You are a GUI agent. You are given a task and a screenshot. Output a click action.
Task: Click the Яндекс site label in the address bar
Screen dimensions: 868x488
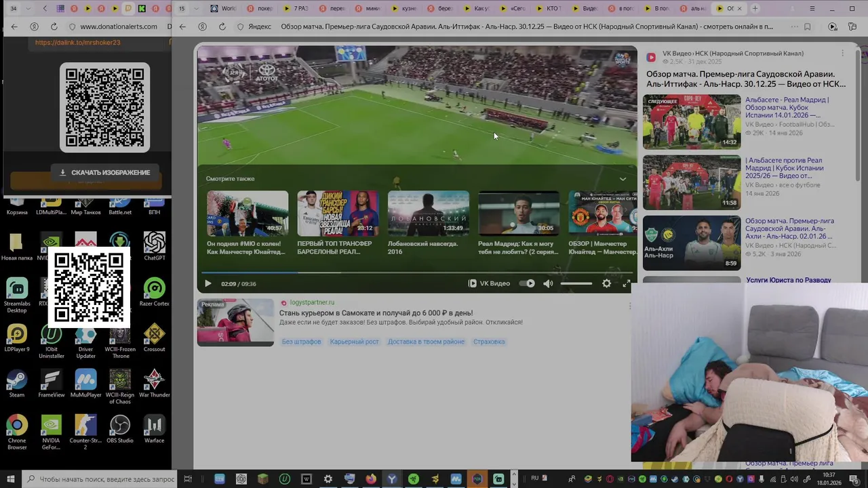tap(259, 26)
